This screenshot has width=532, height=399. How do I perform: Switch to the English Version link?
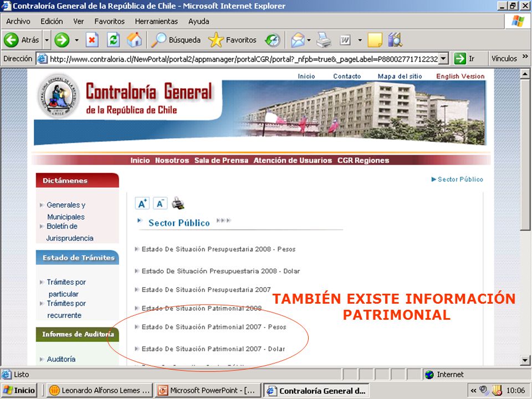click(x=460, y=76)
